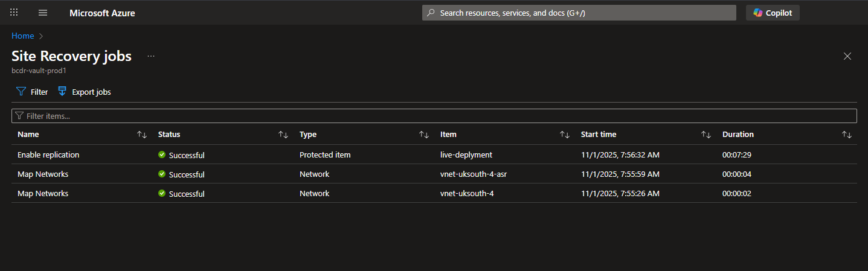868x271 pixels.
Task: Click the Home breadcrumb link
Action: 23,36
